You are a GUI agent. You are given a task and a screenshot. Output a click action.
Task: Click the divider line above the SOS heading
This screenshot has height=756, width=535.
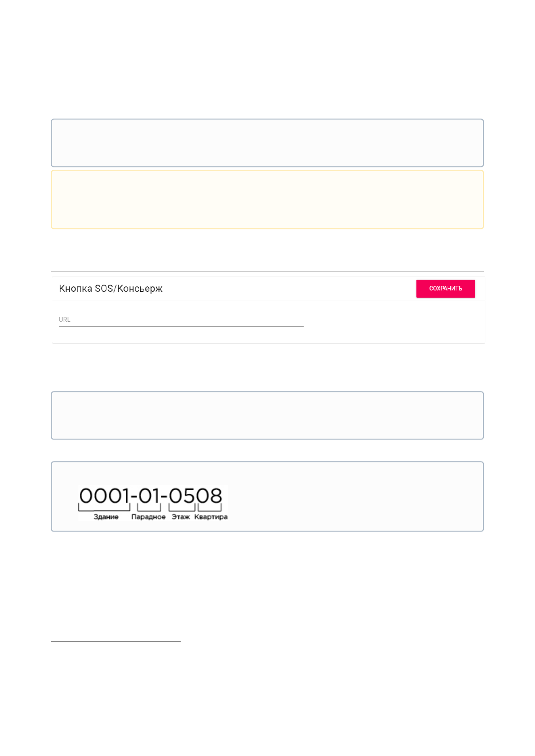click(x=267, y=272)
